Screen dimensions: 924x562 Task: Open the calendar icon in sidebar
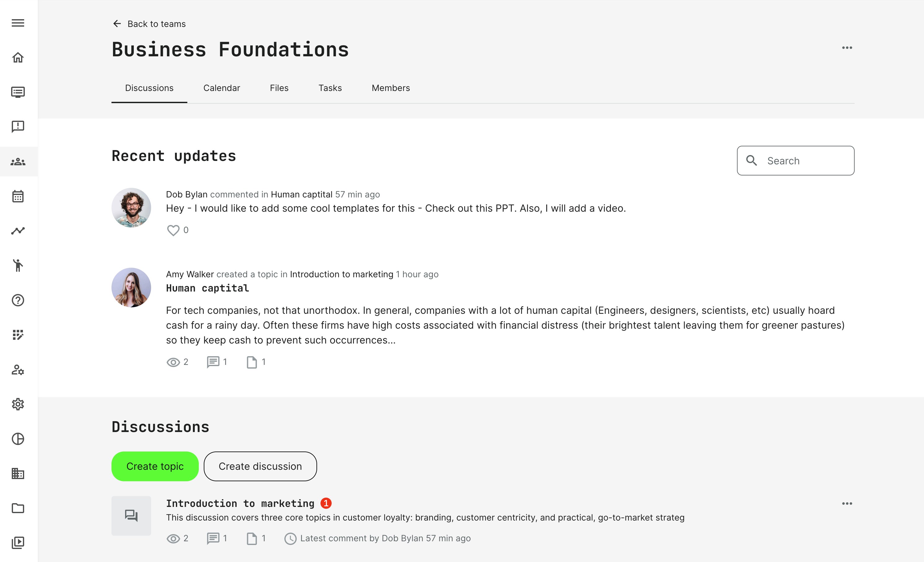[x=18, y=196]
